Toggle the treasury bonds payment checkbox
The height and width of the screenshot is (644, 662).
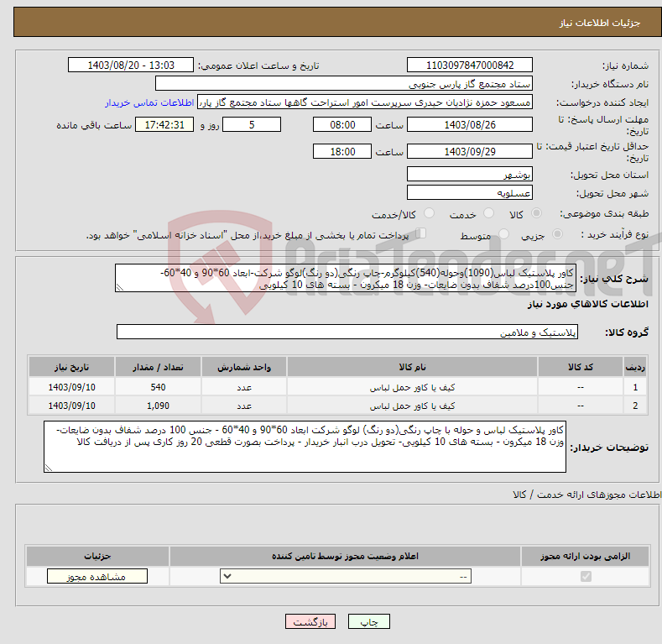[420, 233]
